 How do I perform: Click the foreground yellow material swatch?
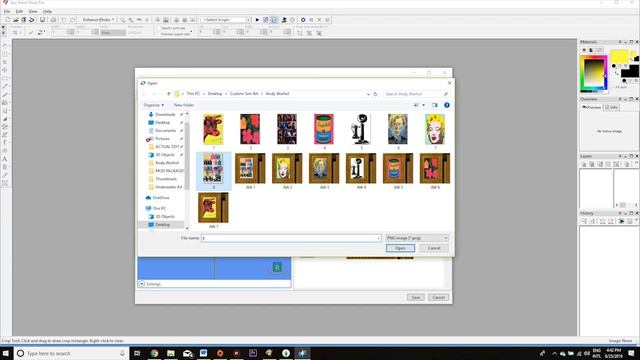[619, 57]
